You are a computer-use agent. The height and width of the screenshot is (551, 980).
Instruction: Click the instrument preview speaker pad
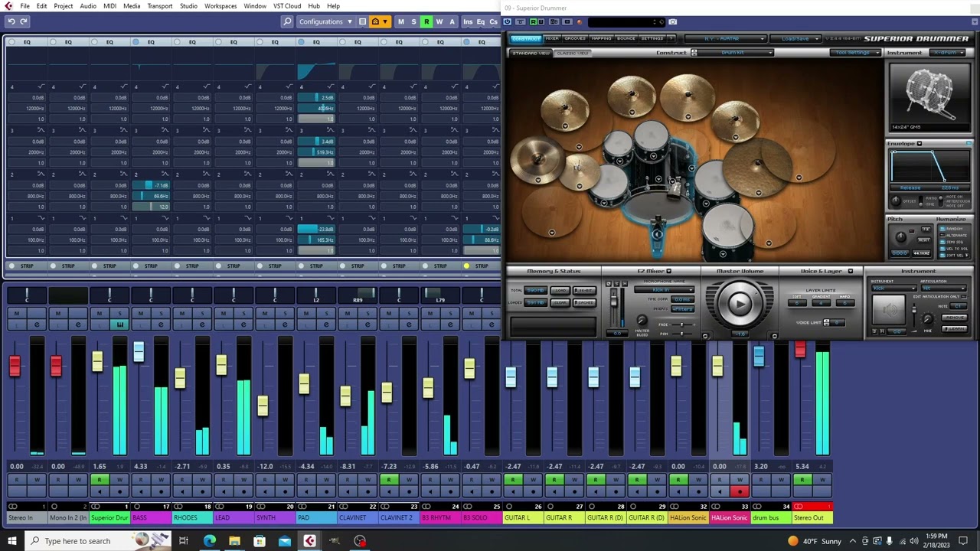pyautogui.click(x=889, y=311)
